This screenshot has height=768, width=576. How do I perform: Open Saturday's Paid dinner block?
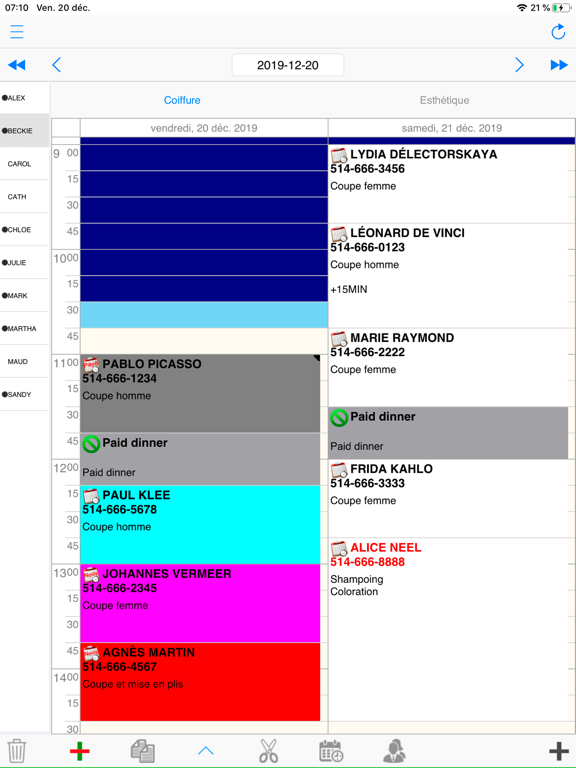point(448,433)
